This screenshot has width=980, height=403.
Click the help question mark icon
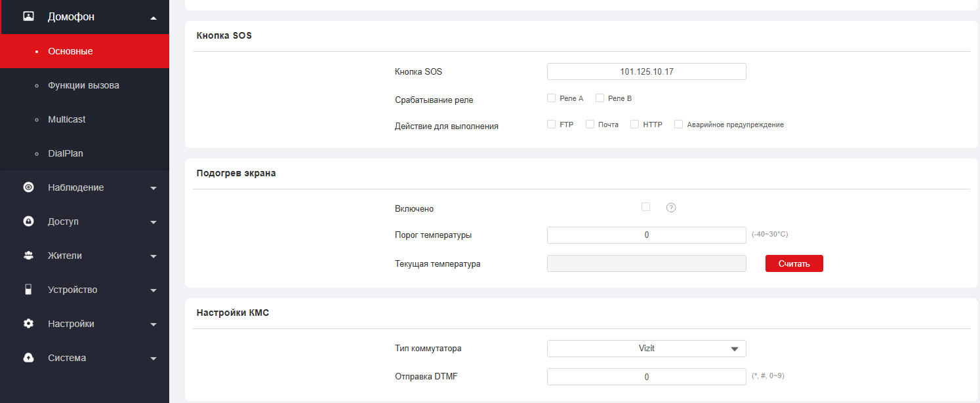point(670,208)
